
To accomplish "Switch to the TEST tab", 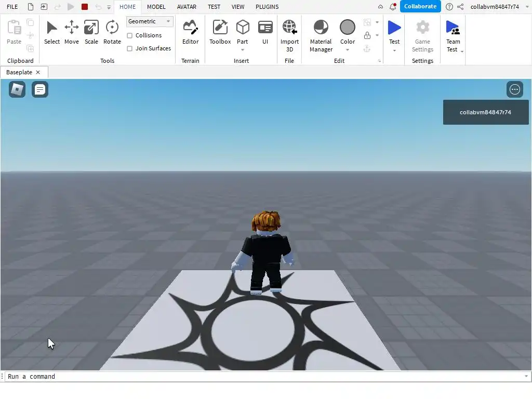I will pos(214,7).
